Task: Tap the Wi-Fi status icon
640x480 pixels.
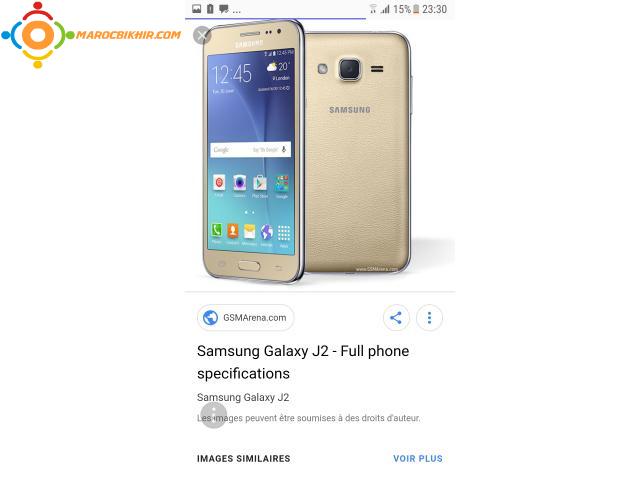Action: pos(373,9)
